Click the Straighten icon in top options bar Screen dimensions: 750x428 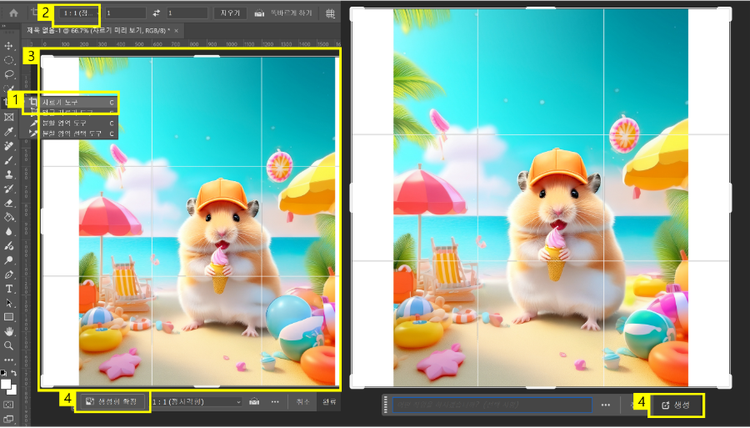[259, 13]
